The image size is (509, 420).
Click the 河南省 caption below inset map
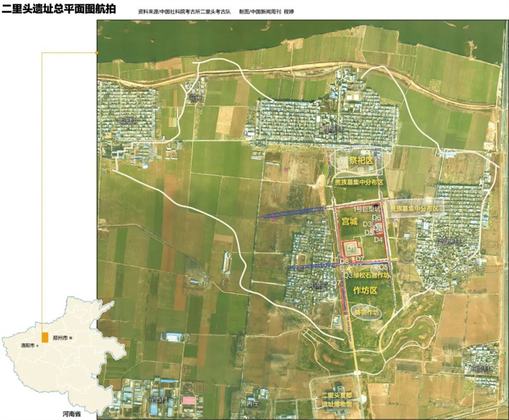tap(72, 414)
